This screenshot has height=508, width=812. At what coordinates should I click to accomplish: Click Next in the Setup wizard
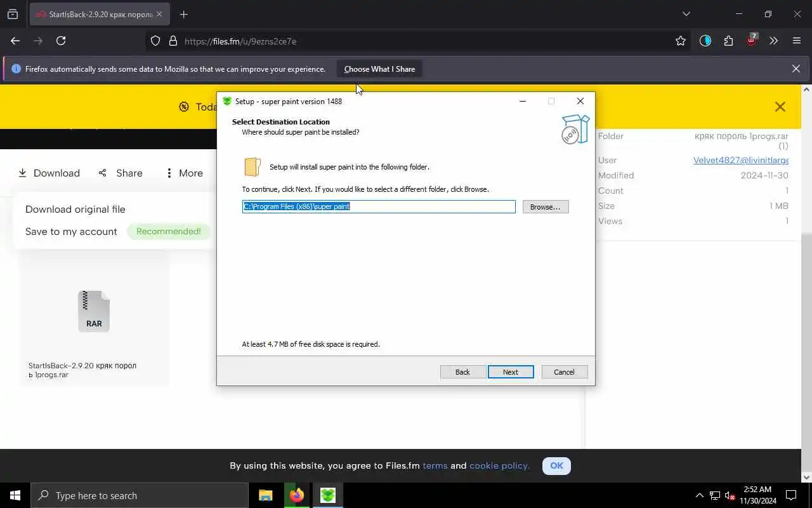coord(511,372)
